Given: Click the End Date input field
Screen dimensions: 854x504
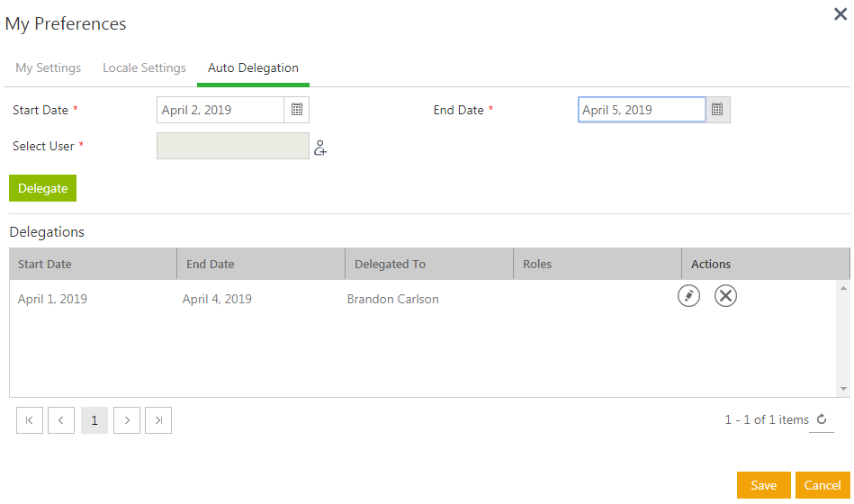Looking at the screenshot, I should pos(641,110).
